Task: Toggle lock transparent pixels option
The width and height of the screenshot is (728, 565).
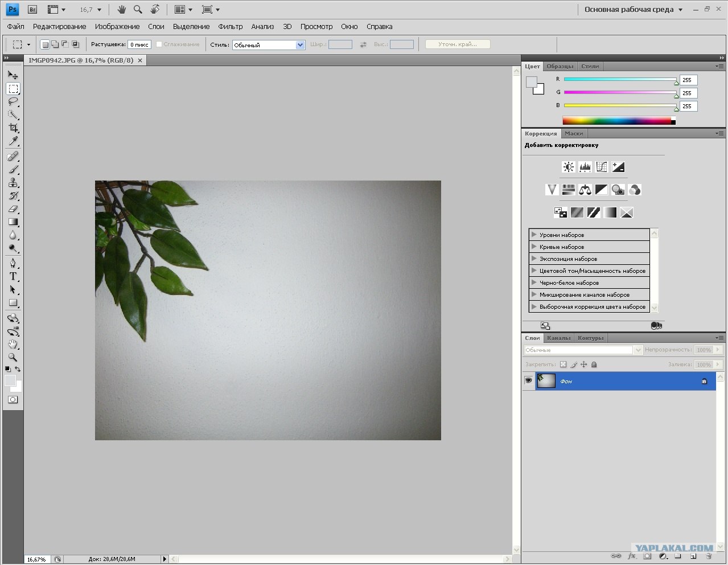Action: point(564,365)
